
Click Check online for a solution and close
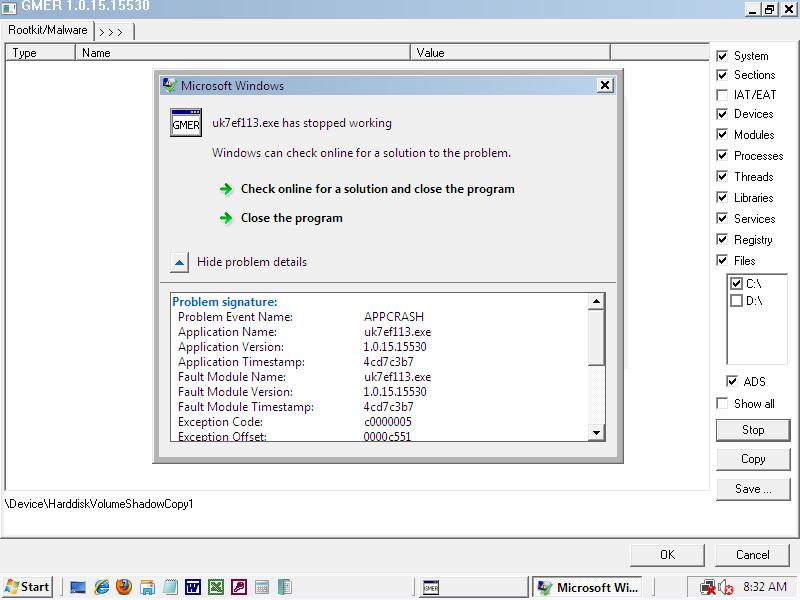(378, 189)
